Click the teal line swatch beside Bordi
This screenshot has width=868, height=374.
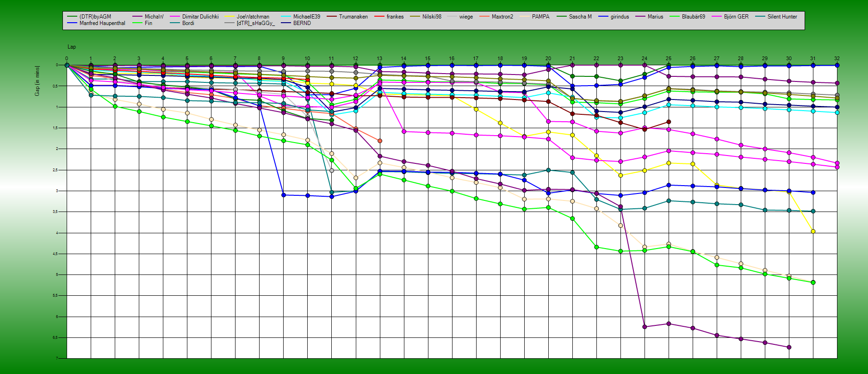pyautogui.click(x=174, y=23)
